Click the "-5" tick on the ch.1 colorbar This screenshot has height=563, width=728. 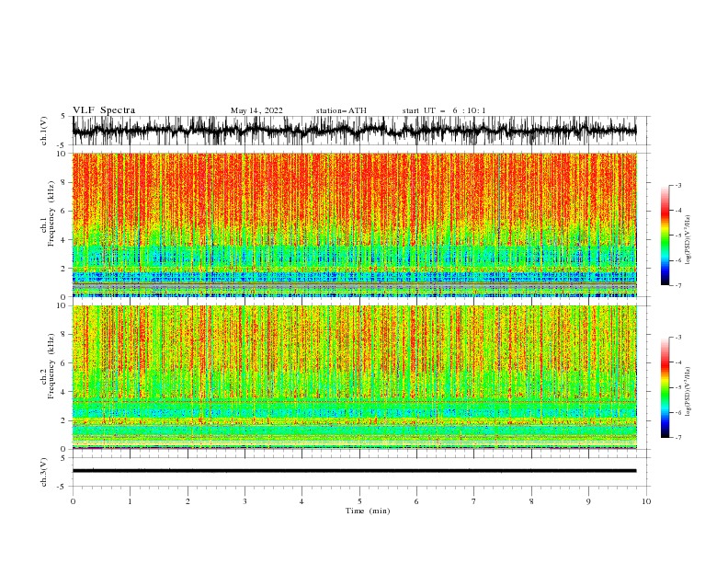tap(677, 236)
